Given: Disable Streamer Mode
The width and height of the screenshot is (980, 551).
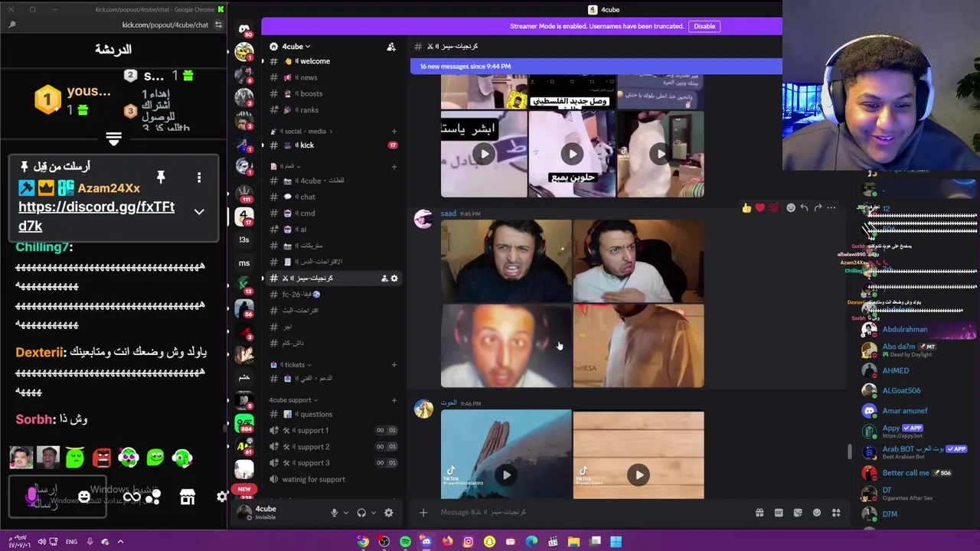Looking at the screenshot, I should (704, 26).
